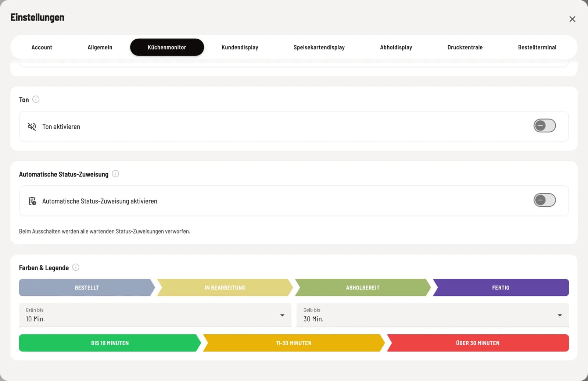Click the Automatische Status-Zuweisung aktivieren label

click(x=100, y=201)
